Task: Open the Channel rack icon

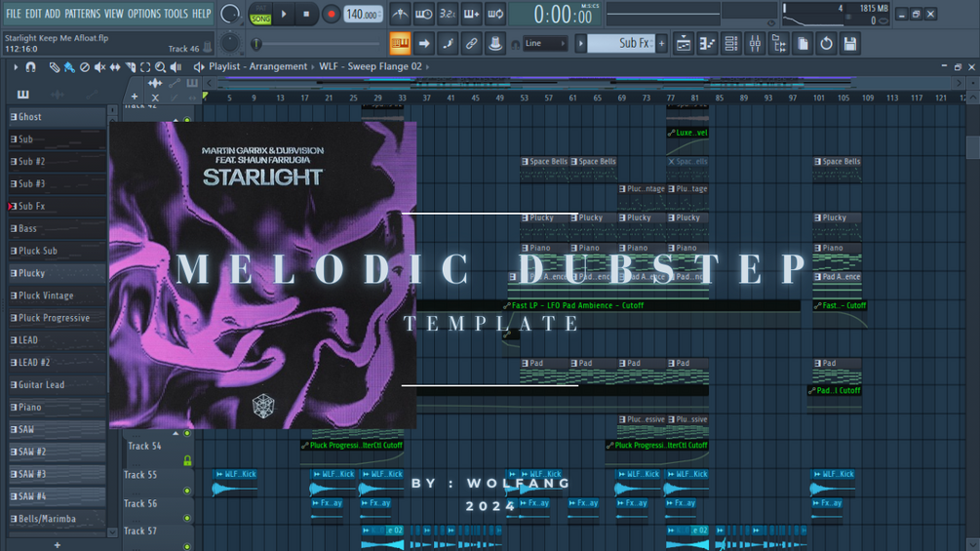Action: coord(730,44)
